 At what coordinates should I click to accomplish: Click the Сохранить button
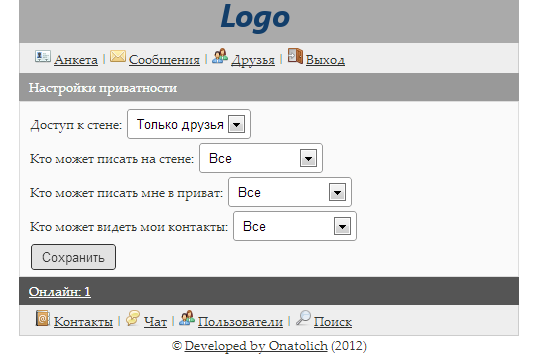pyautogui.click(x=73, y=257)
